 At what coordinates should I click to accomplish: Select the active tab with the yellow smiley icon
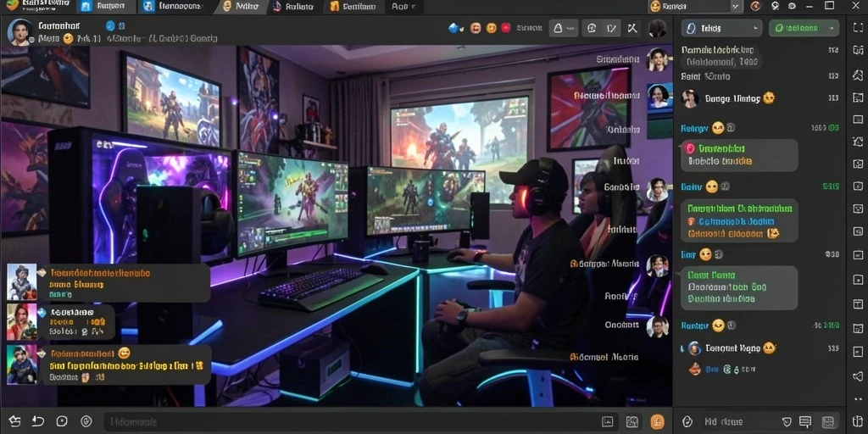pos(240,7)
